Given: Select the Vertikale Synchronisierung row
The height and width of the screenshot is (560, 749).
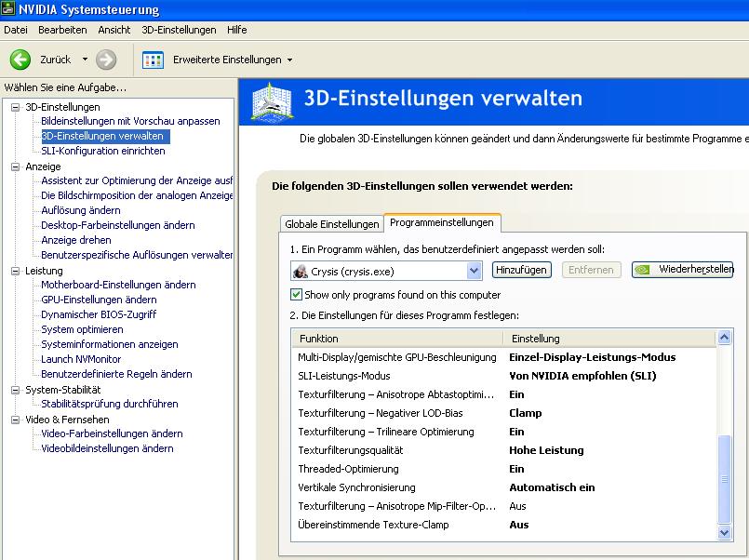Looking at the screenshot, I should [504, 487].
